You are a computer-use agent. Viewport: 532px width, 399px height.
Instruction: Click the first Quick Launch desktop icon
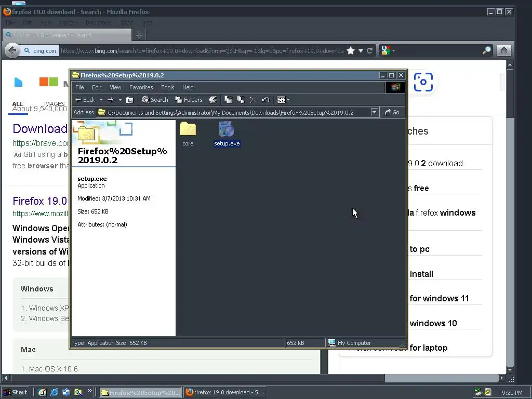[x=42, y=392]
